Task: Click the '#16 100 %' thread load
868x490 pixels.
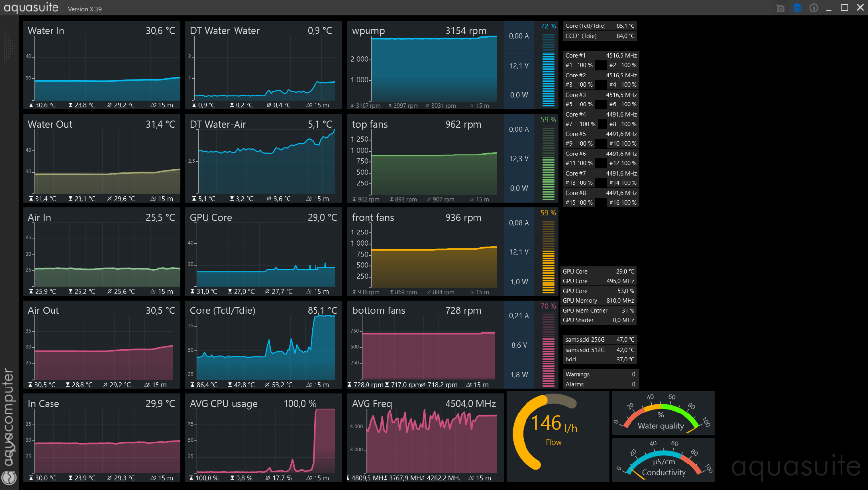Action: pos(623,203)
